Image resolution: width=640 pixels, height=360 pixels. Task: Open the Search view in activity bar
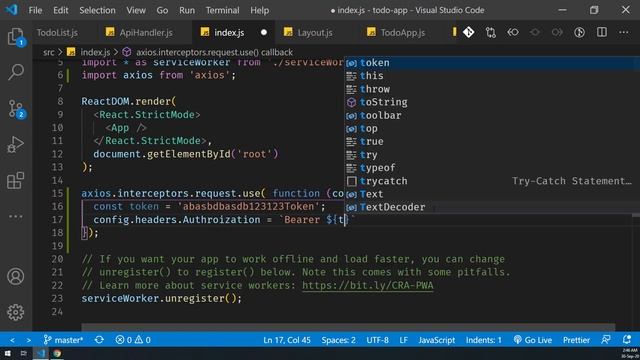(16, 72)
